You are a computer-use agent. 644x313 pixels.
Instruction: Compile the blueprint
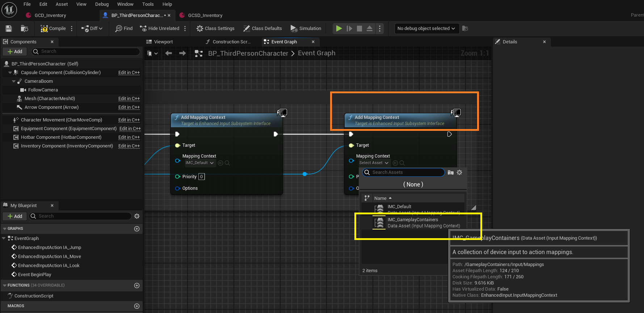pyautogui.click(x=53, y=29)
